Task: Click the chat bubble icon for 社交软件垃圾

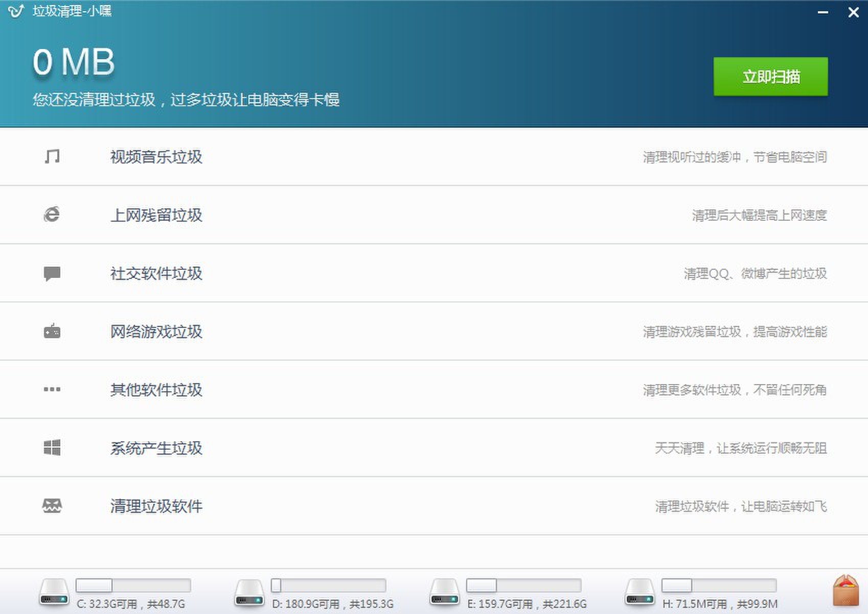Action: [53, 273]
